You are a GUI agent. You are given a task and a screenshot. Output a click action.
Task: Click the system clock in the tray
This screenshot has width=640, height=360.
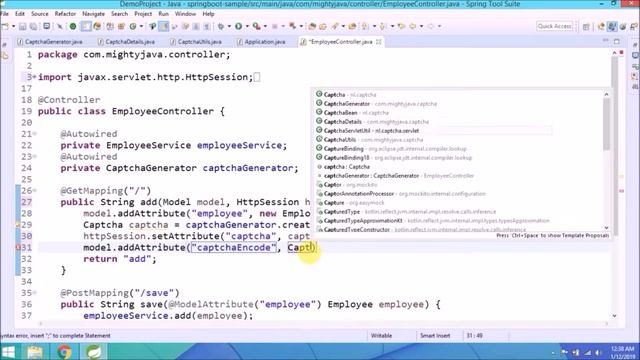[x=623, y=352]
